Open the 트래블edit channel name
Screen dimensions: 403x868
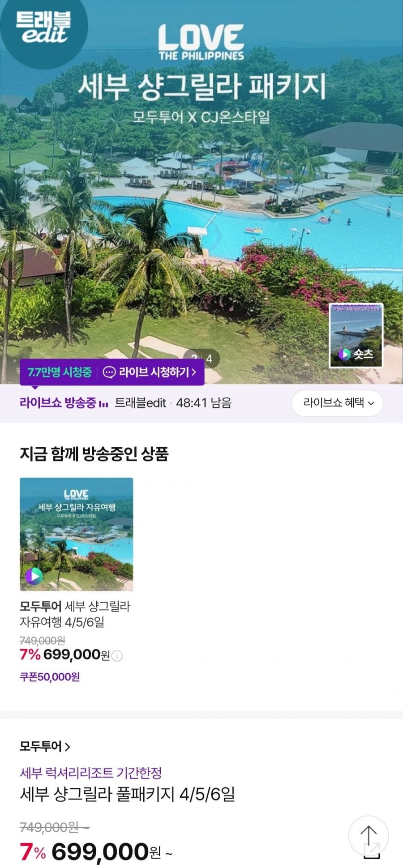(x=141, y=403)
